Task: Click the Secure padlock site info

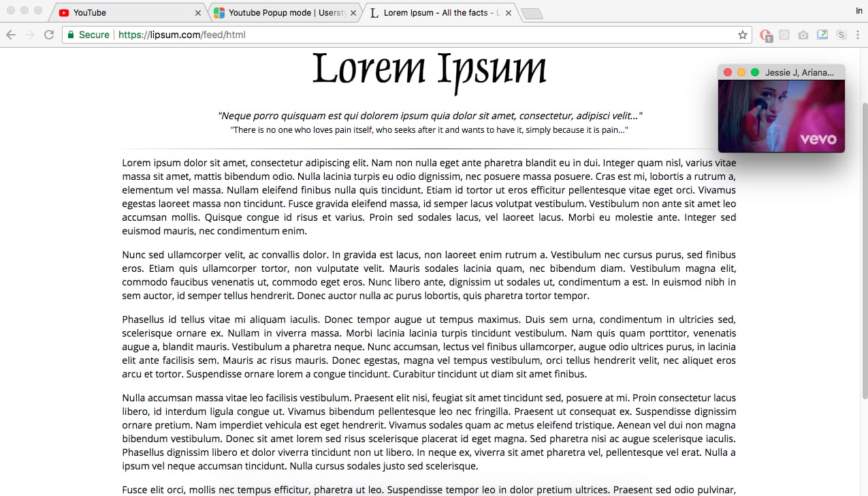Action: click(x=89, y=35)
